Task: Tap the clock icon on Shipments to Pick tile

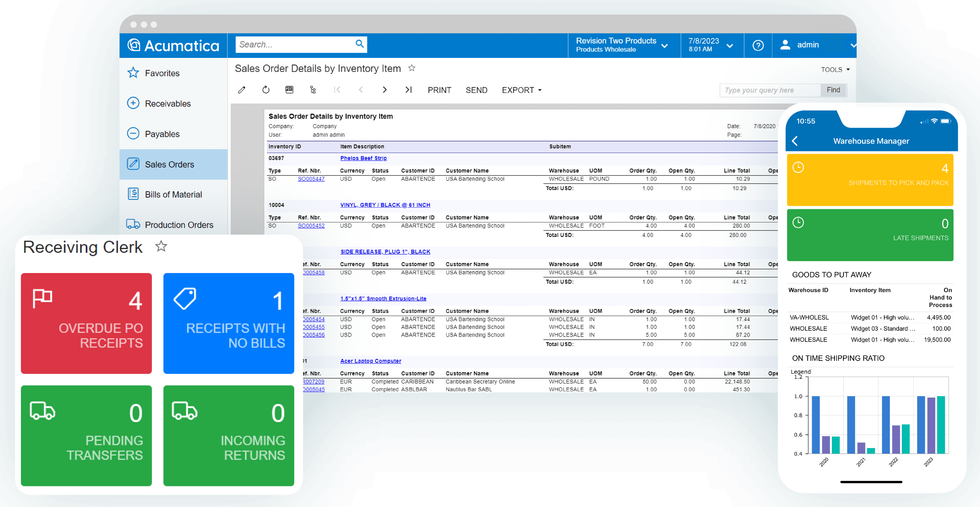Action: (x=798, y=167)
